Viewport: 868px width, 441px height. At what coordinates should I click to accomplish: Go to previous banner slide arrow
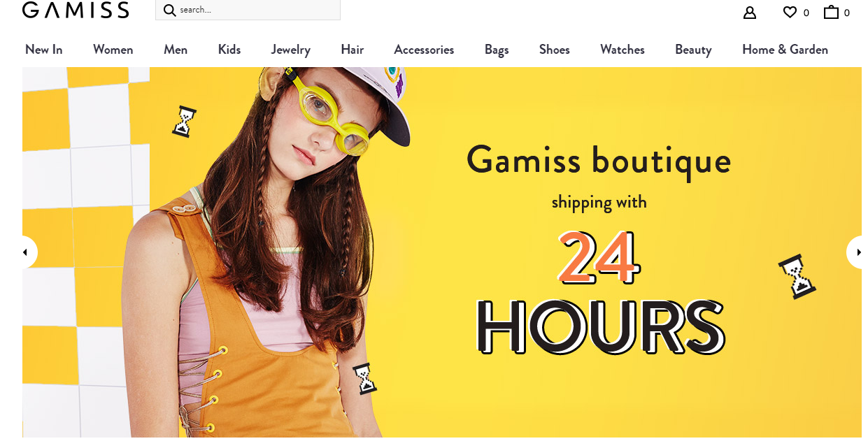tap(28, 252)
